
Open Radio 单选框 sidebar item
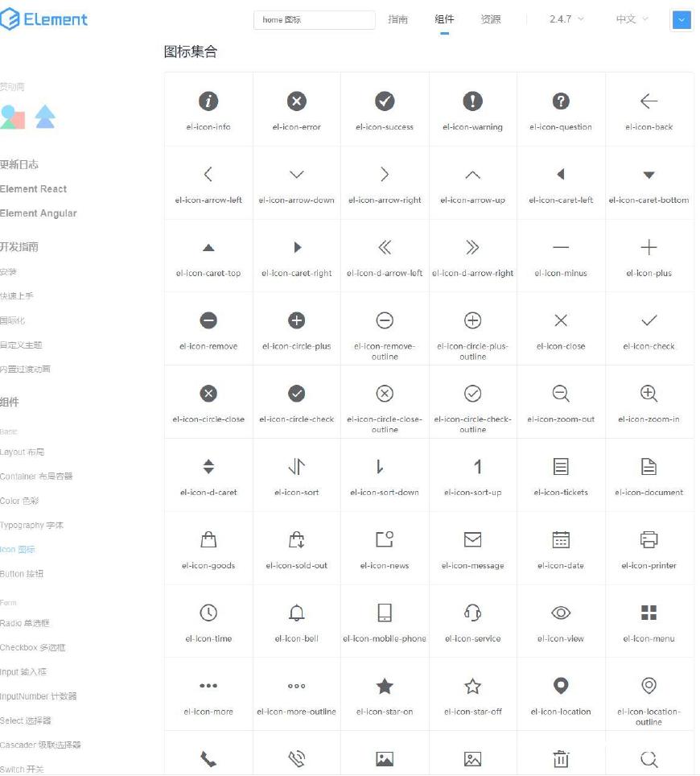[x=25, y=623]
